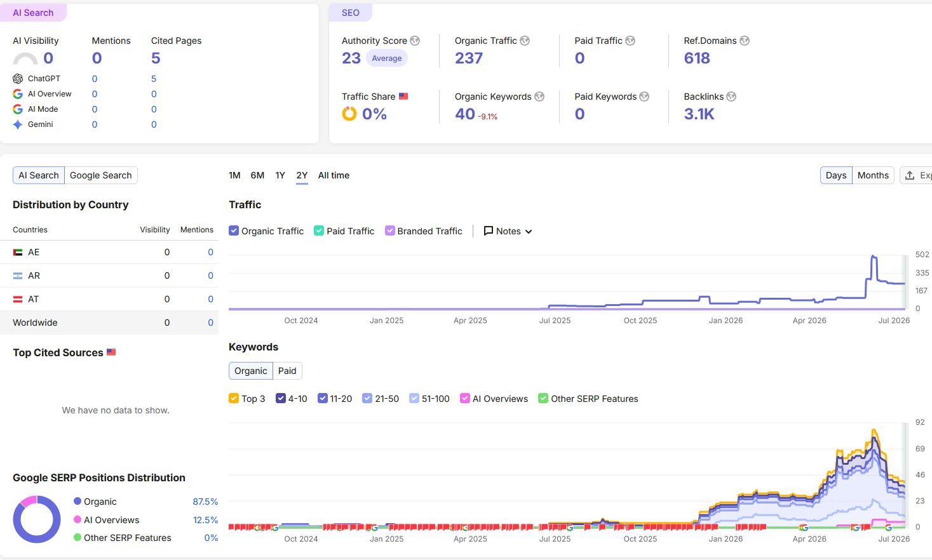The height and width of the screenshot is (560, 932).
Task: Click the Backlinks globe icon
Action: pyautogui.click(x=731, y=97)
